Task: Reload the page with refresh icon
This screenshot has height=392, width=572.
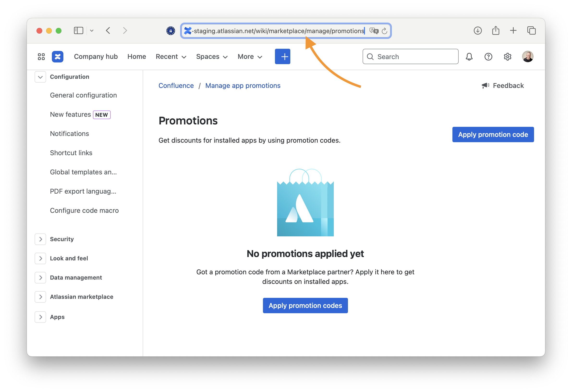Action: pyautogui.click(x=384, y=31)
